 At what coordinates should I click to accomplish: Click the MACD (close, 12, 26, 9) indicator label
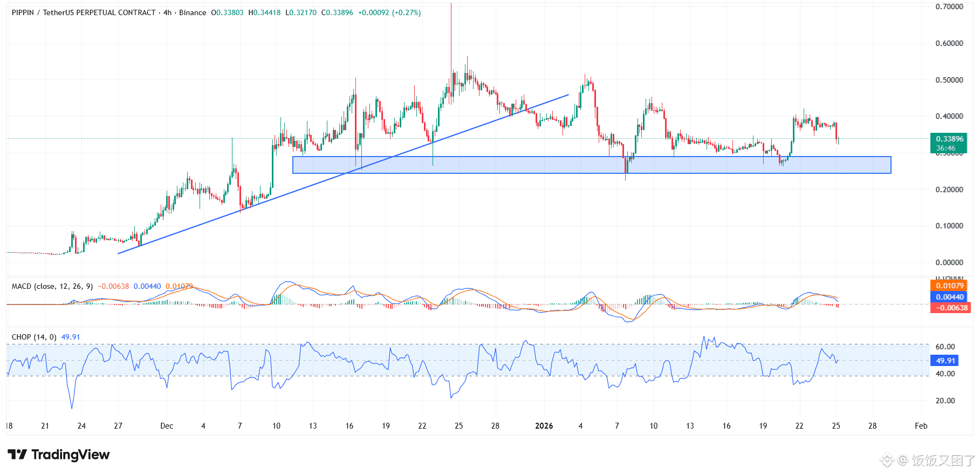coord(52,286)
